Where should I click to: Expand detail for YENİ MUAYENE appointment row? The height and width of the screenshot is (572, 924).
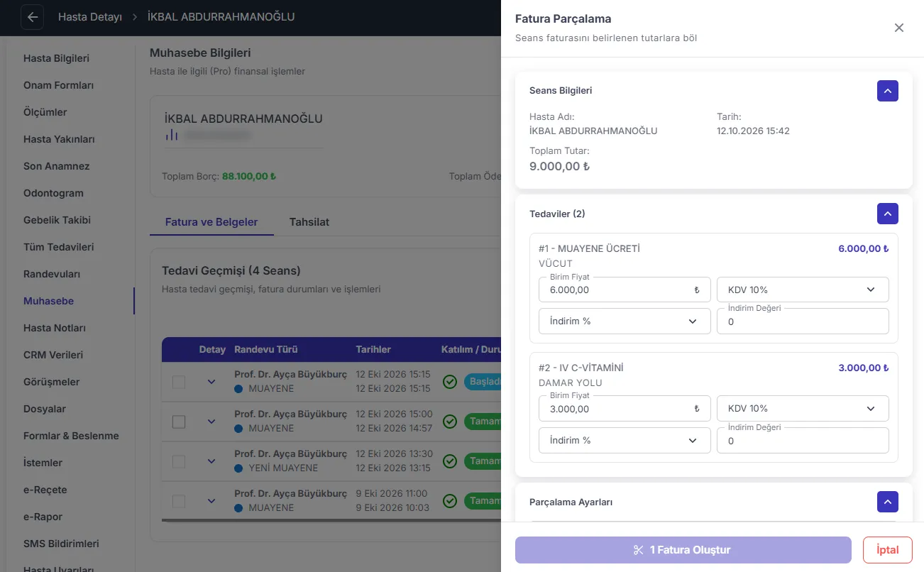click(211, 461)
